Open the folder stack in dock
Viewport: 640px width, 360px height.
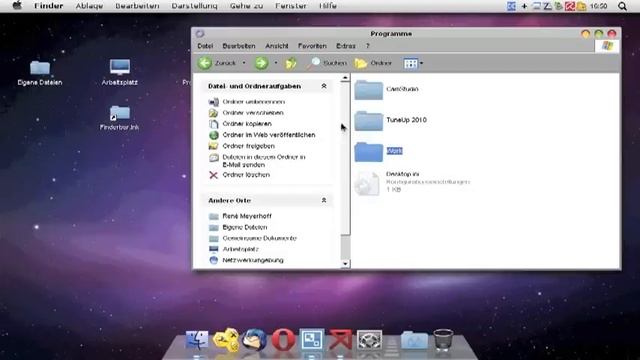point(414,340)
